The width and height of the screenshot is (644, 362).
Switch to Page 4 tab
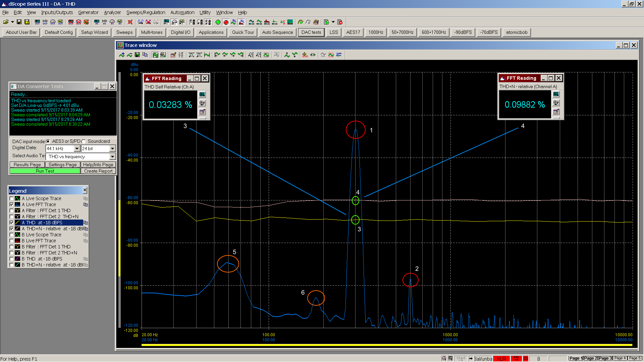(620, 358)
